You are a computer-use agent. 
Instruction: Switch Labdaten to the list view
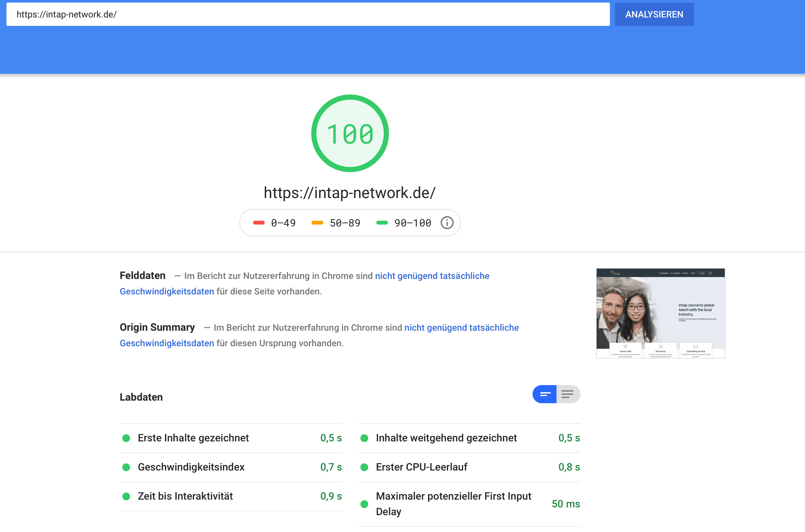[x=567, y=394]
